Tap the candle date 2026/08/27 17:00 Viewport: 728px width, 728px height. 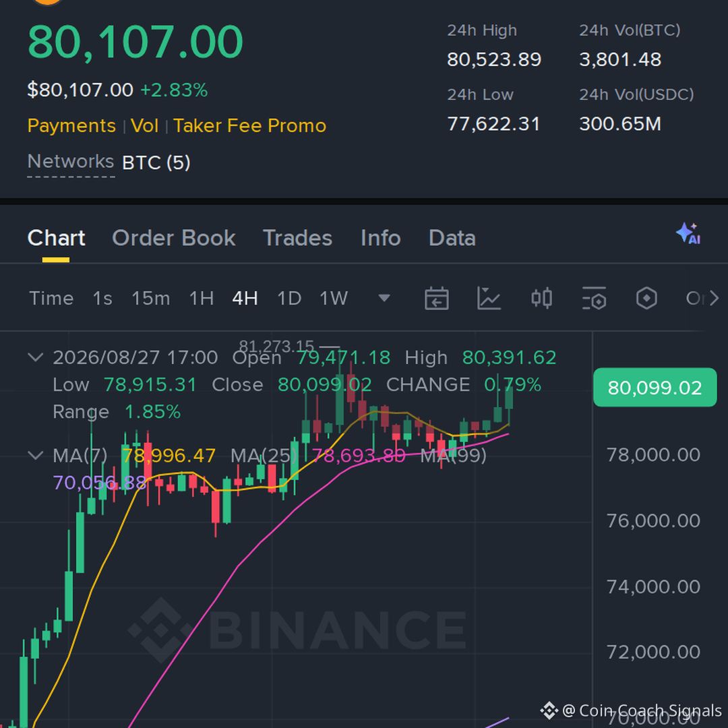[x=135, y=357]
